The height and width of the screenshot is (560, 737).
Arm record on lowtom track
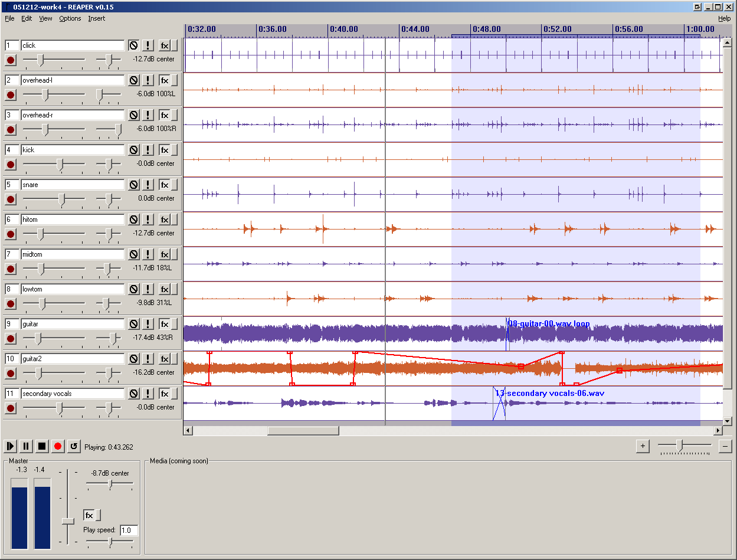click(x=11, y=304)
